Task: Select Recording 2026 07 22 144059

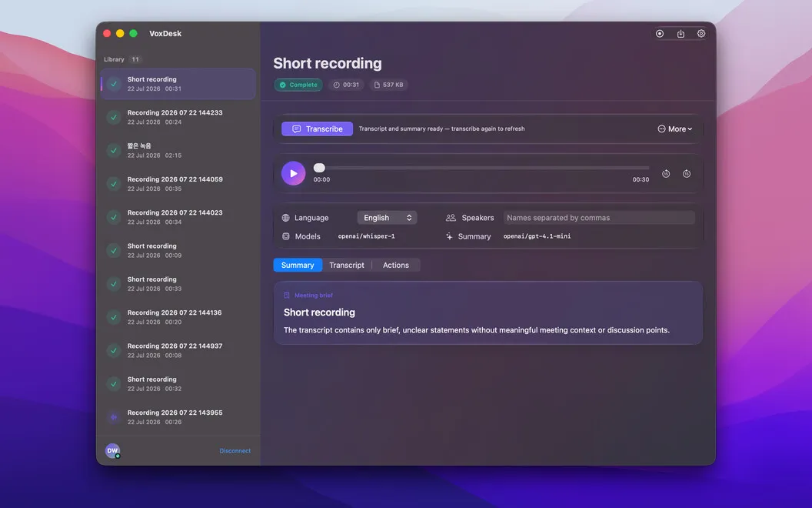Action: 178,183
